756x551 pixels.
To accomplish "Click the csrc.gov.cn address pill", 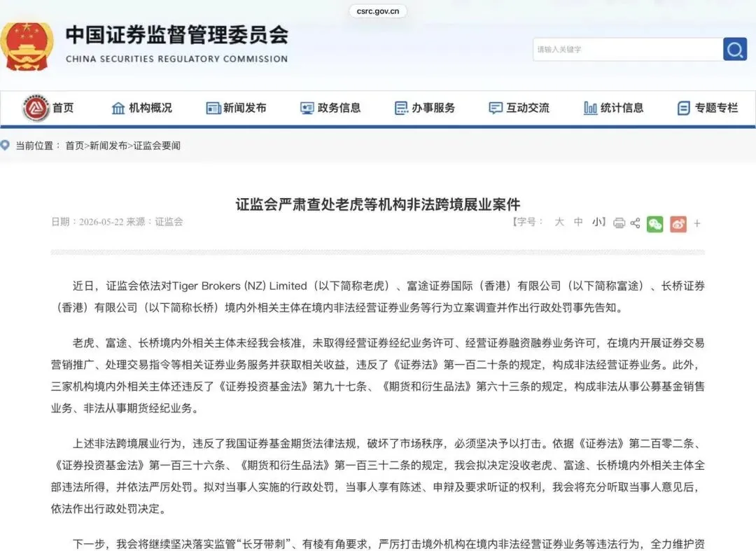I will click(x=378, y=11).
